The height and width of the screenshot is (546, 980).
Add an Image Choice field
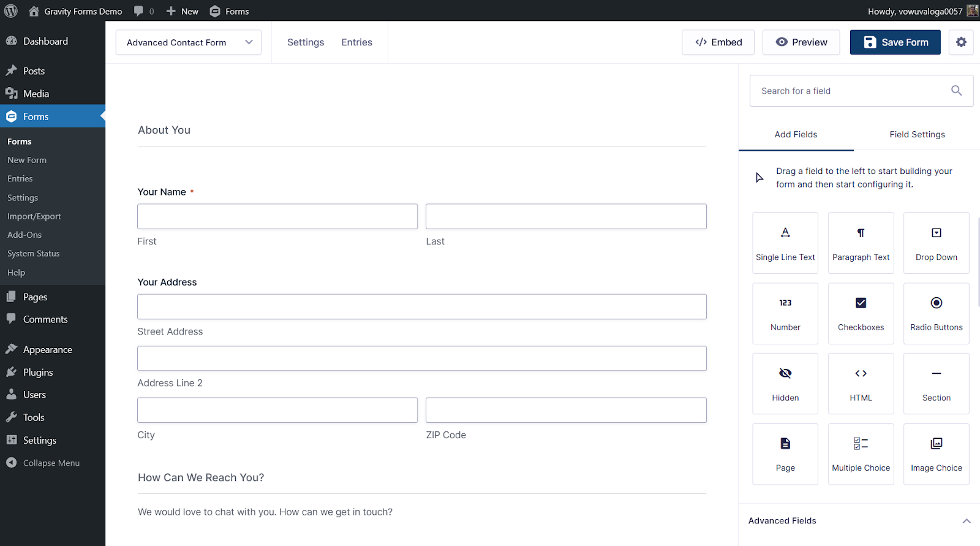point(936,454)
